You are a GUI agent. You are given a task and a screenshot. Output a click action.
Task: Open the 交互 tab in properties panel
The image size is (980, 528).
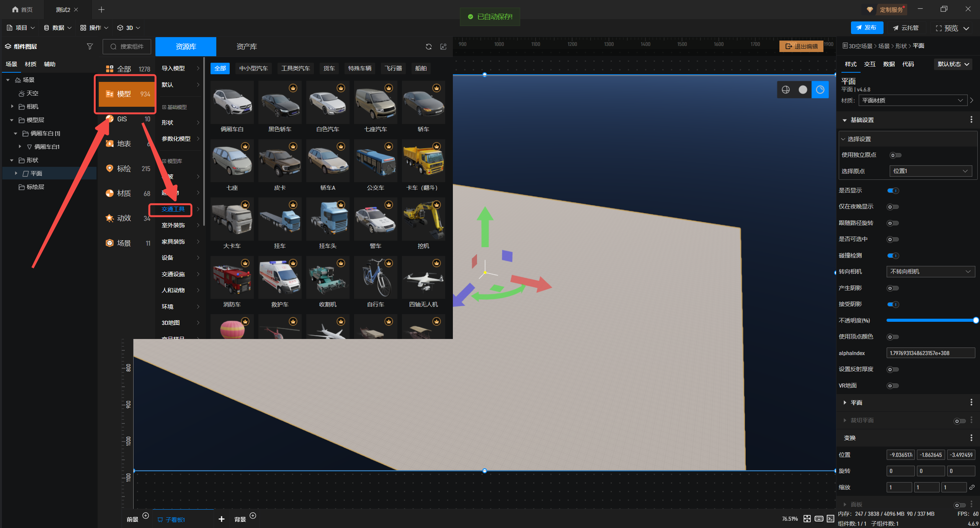[x=869, y=64]
